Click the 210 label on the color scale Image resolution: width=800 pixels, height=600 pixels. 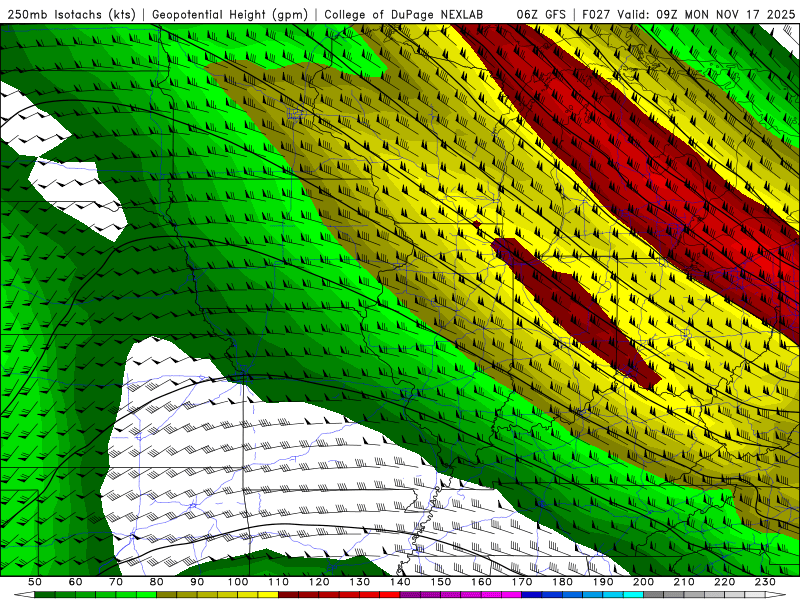pos(684,582)
